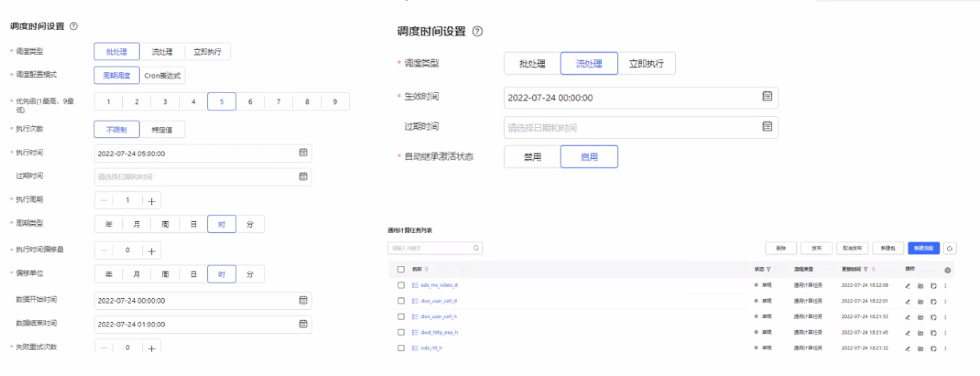
Task: Sort by 名称 column arrows
Action: tap(427, 269)
